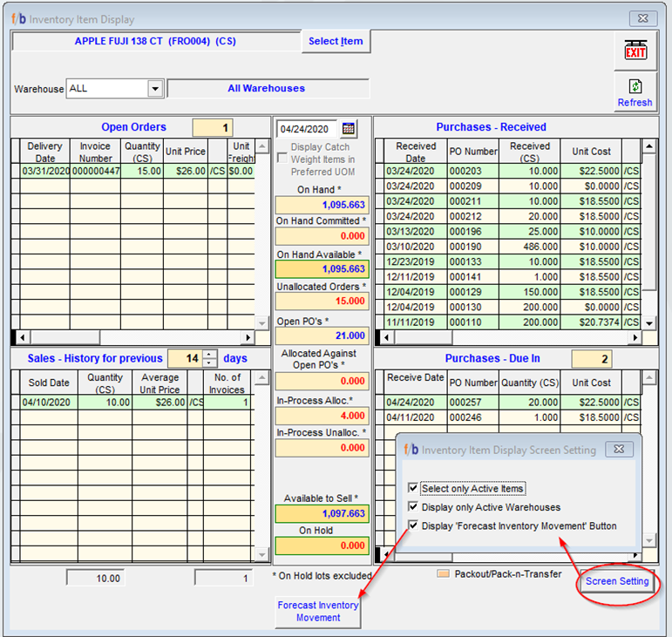Click the red EXIT icon

pyautogui.click(x=635, y=50)
